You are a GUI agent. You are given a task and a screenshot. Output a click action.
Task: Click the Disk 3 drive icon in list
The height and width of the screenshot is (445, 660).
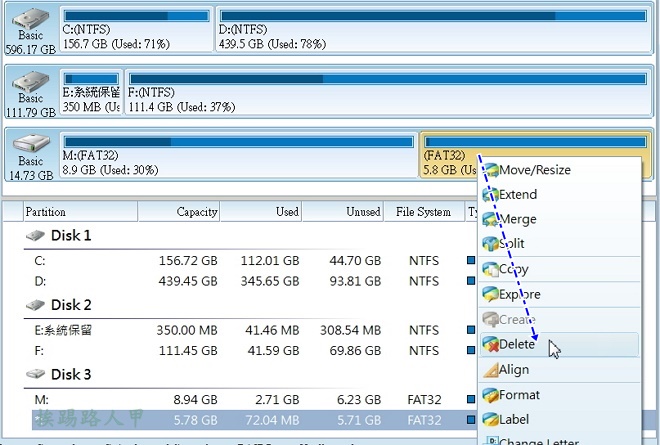[x=35, y=374]
